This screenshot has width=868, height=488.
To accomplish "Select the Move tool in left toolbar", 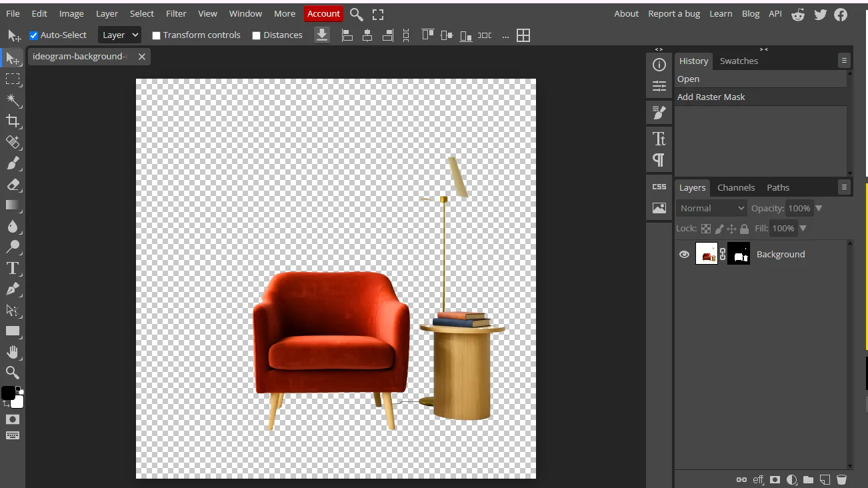I will click(x=13, y=58).
